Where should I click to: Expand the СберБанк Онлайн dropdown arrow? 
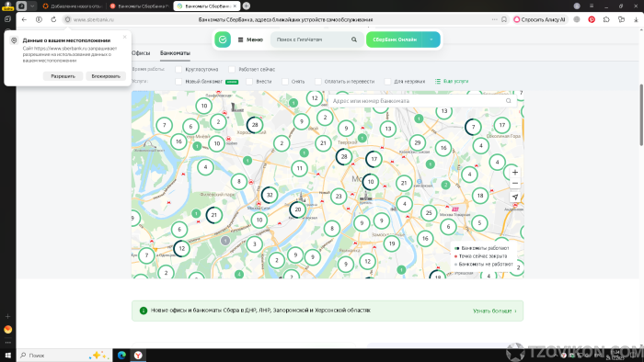(x=431, y=40)
